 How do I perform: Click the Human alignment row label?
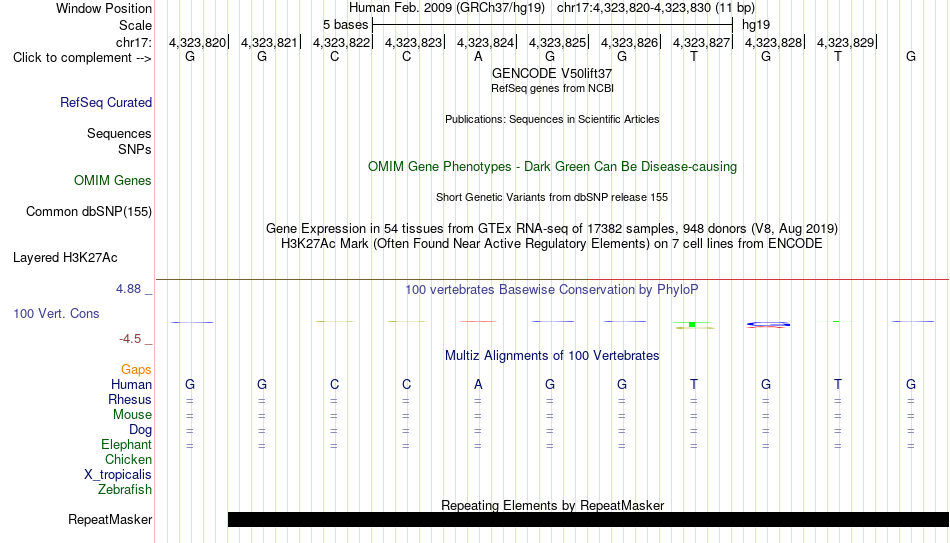click(131, 385)
